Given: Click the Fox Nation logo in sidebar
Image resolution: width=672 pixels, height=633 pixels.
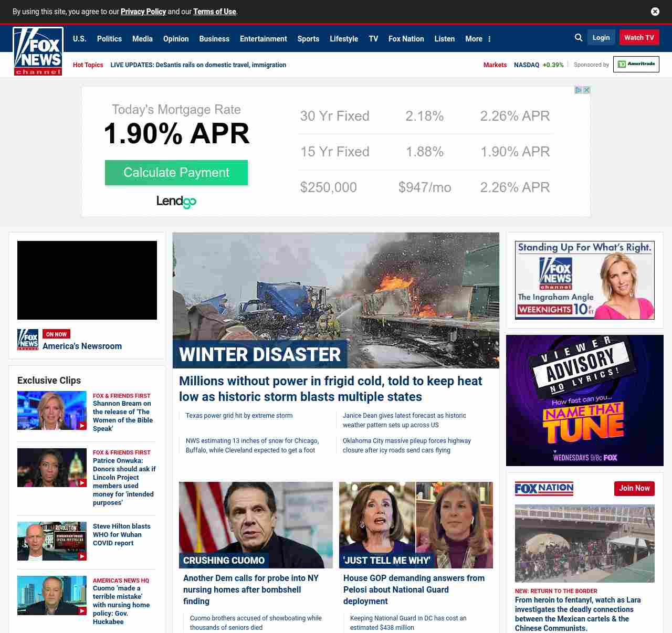Looking at the screenshot, I should (544, 489).
